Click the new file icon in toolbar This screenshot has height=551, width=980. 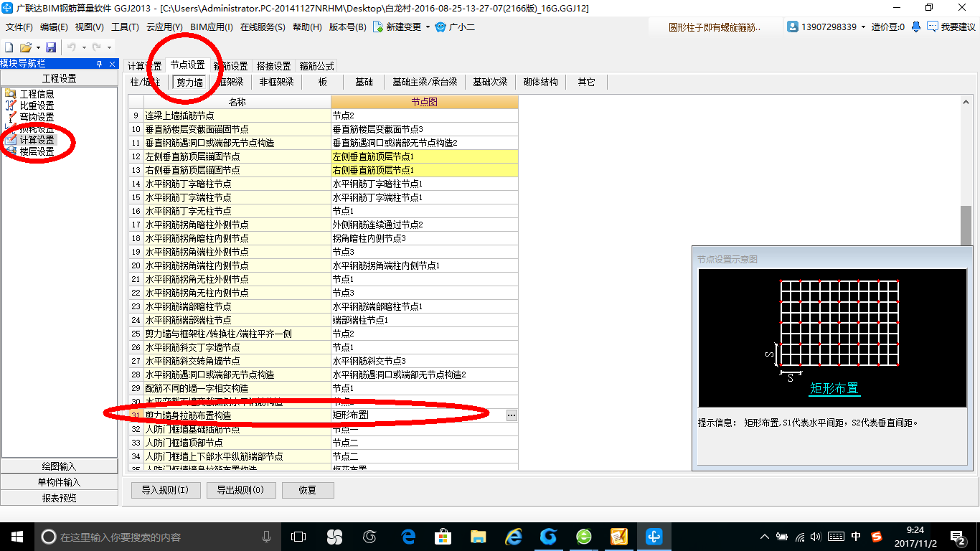click(x=9, y=47)
